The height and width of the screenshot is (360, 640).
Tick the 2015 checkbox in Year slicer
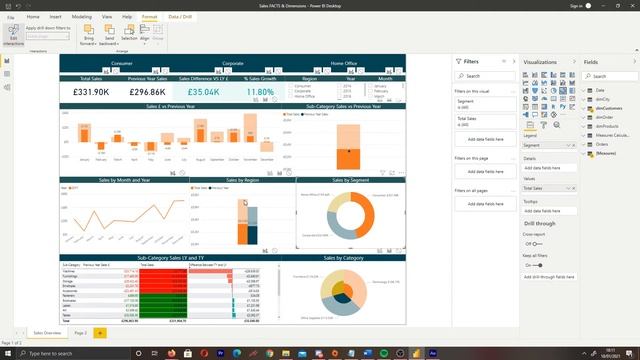pyautogui.click(x=339, y=91)
